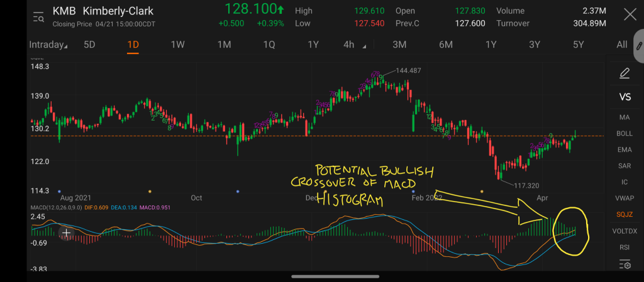The width and height of the screenshot is (644, 282).
Task: Tap the low price label 117.320
Action: point(526,186)
